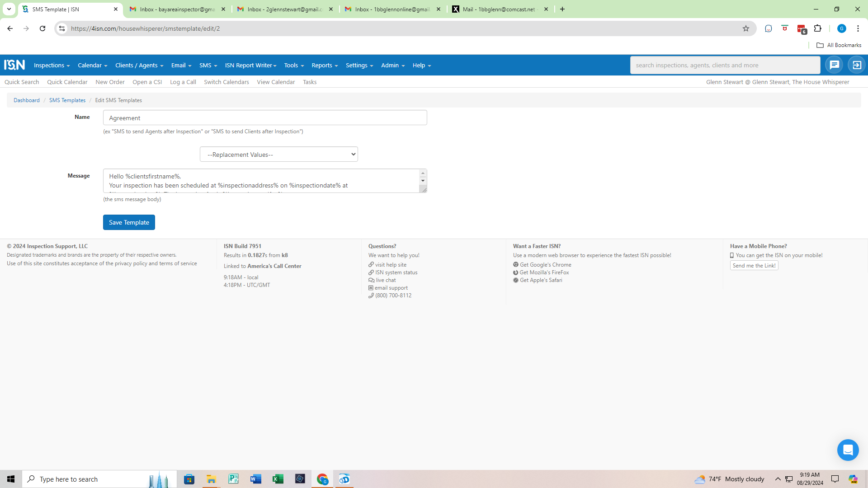Bookmark this page with the star icon

[x=746, y=28]
